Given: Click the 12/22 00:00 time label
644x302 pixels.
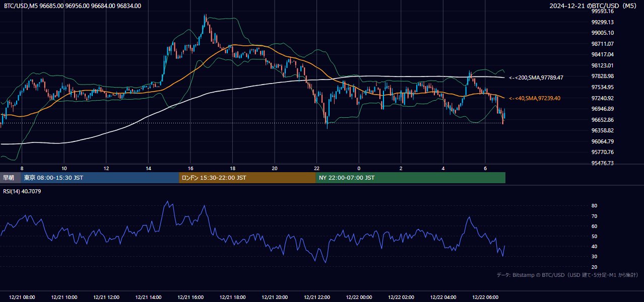Looking at the screenshot, I should (x=359, y=297).
